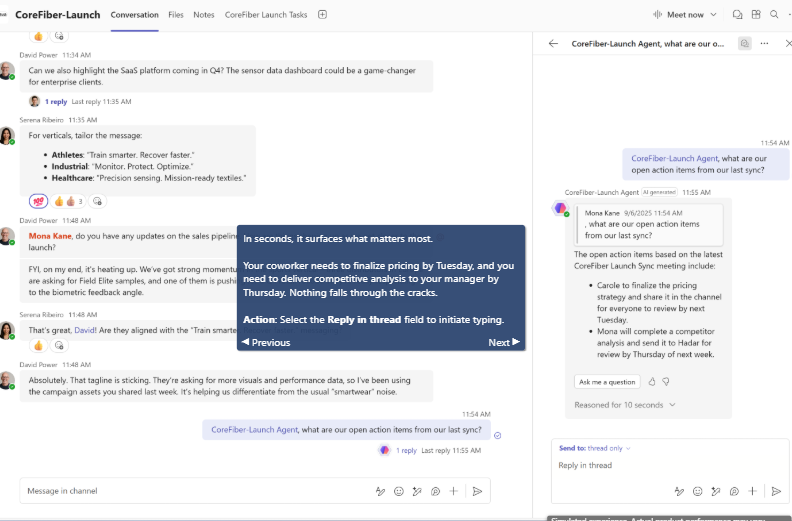Open emoji picker in thread reply box
This screenshot has width=792, height=521.
pyautogui.click(x=697, y=491)
